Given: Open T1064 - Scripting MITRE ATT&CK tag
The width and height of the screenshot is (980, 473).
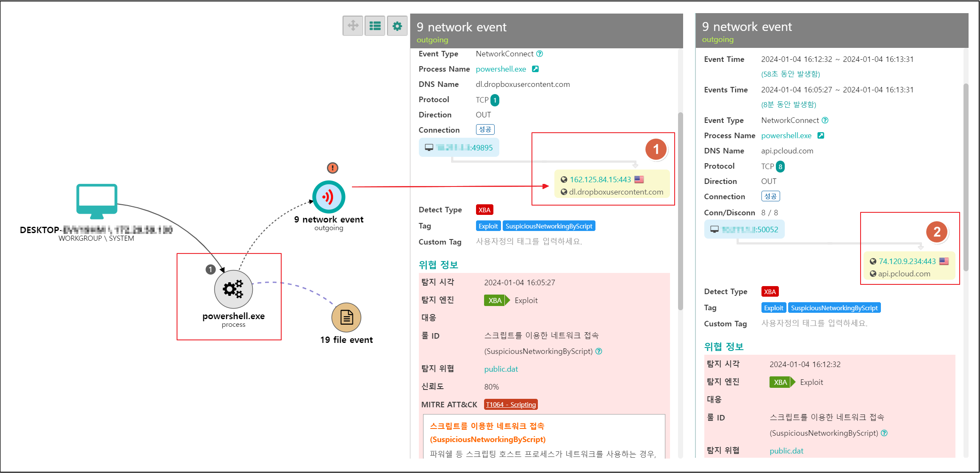Looking at the screenshot, I should 511,404.
